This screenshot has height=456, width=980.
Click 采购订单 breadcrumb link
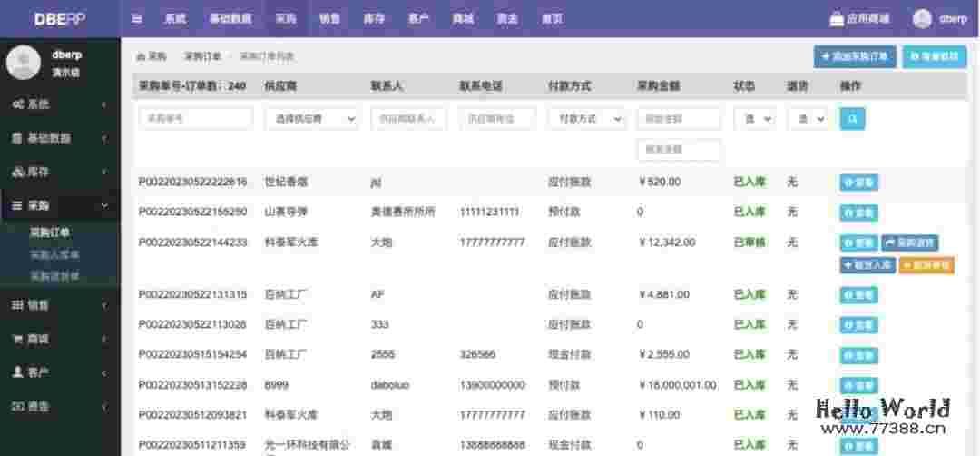tap(202, 56)
